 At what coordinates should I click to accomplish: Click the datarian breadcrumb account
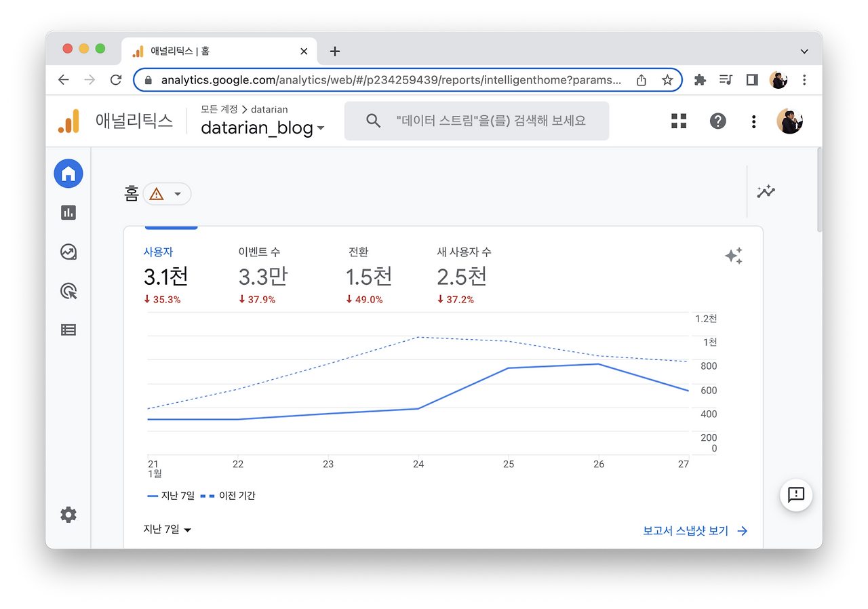269,109
